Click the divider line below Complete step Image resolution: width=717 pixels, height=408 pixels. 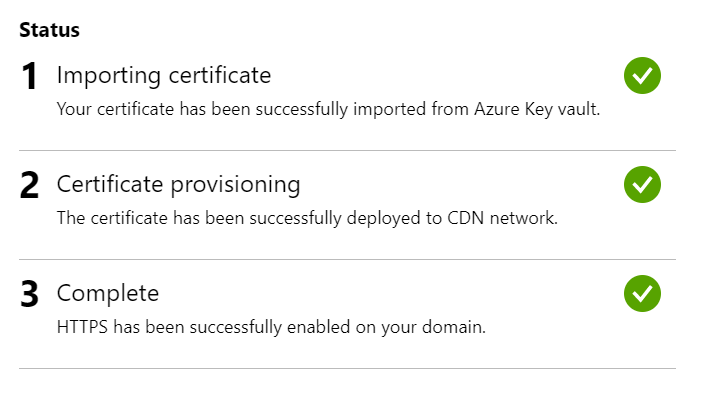[x=348, y=368]
